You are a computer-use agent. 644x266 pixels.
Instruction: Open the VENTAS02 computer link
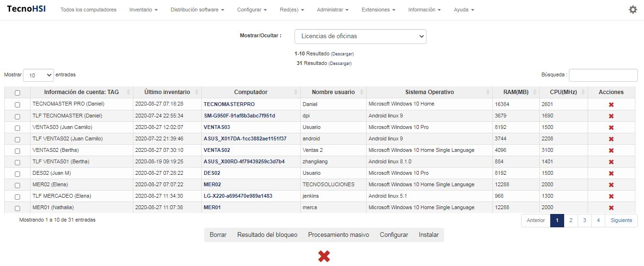(217, 150)
